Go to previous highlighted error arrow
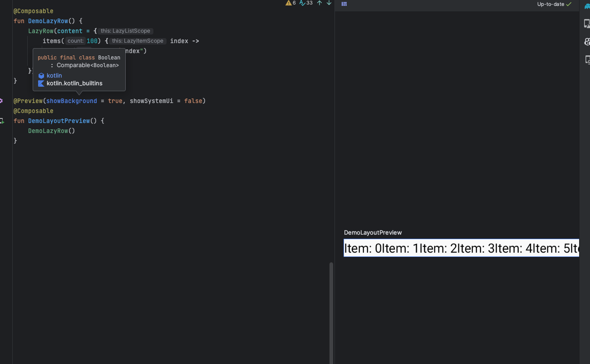This screenshot has height=364, width=590. (x=320, y=3)
